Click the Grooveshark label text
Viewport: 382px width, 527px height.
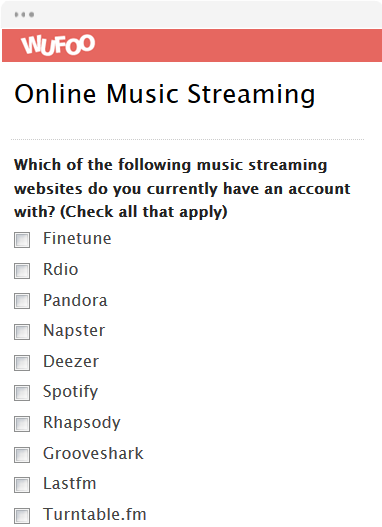pyautogui.click(x=93, y=453)
